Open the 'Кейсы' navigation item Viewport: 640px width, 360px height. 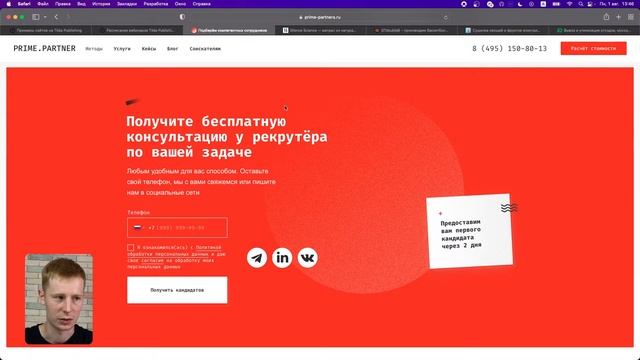[x=149, y=49]
